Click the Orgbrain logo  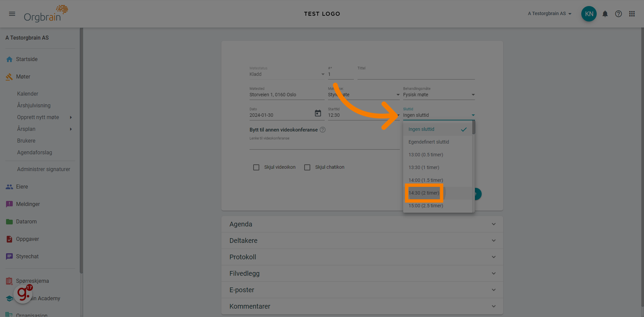[x=46, y=13]
